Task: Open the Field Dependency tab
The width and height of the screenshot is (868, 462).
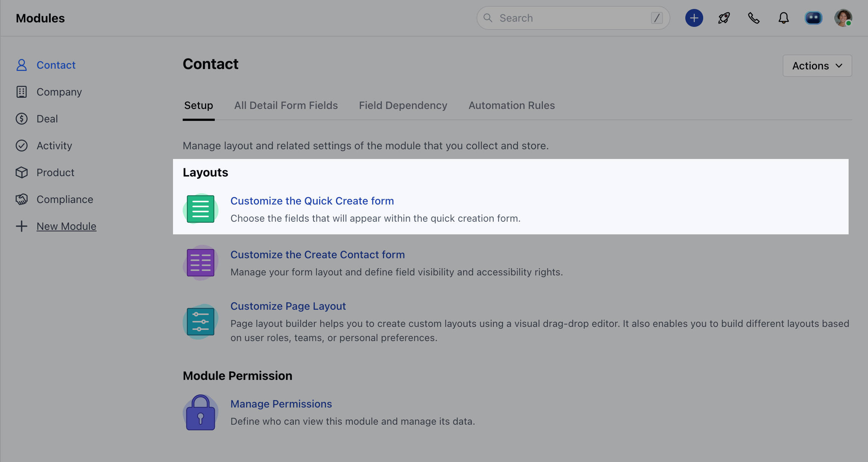Action: [403, 106]
